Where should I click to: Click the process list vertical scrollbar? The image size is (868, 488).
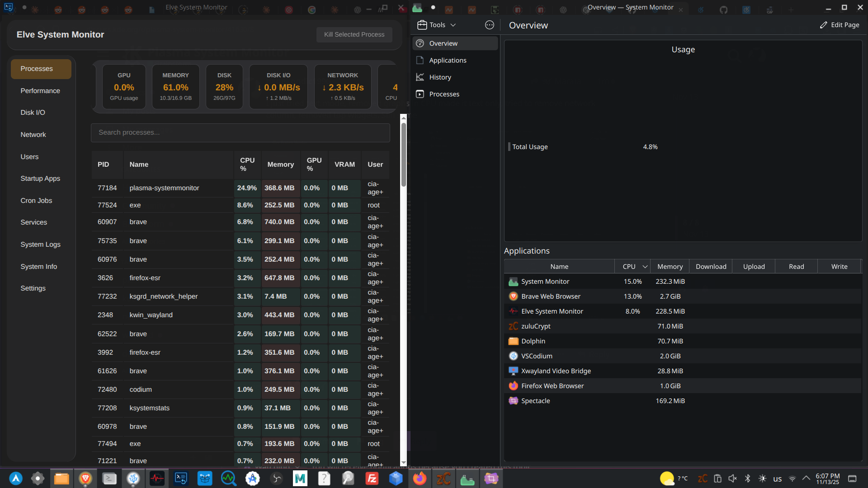[404, 155]
